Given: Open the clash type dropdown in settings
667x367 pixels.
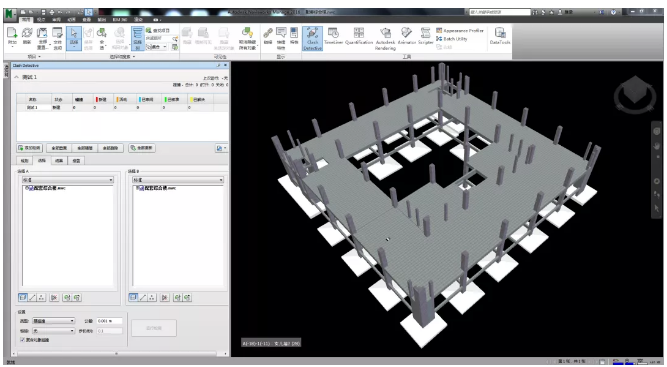Looking at the screenshot, I should pyautogui.click(x=54, y=321).
